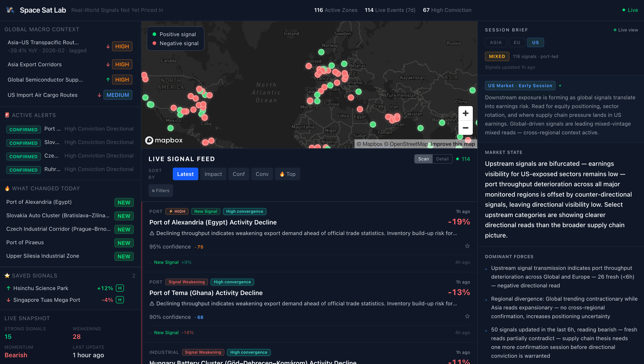The width and height of the screenshot is (644, 364).
Task: Click the H badge for Hsinchu Science Park
Action: (120, 288)
